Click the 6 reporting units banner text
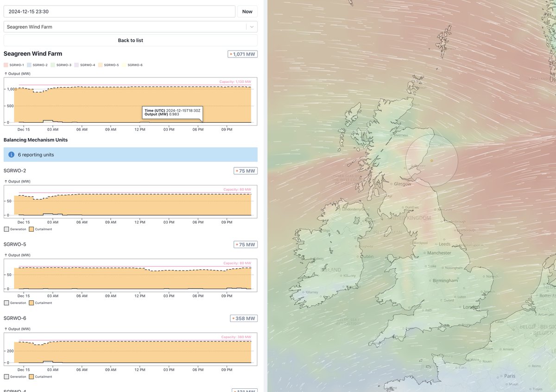 36,155
